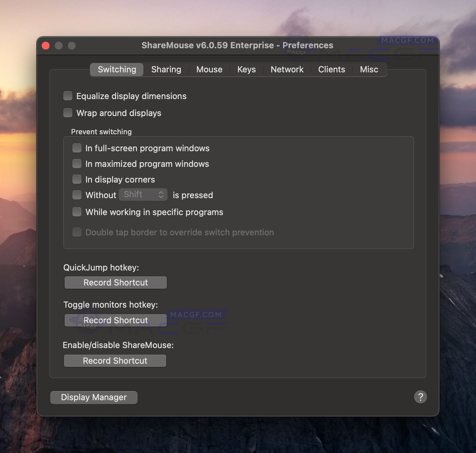Switch to the Sharing tab

click(x=166, y=69)
